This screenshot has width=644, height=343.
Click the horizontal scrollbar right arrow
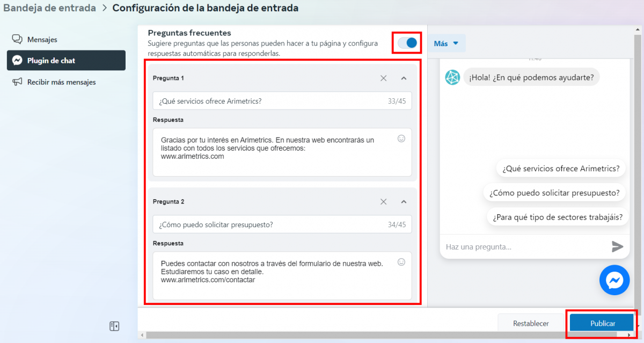coord(630,335)
